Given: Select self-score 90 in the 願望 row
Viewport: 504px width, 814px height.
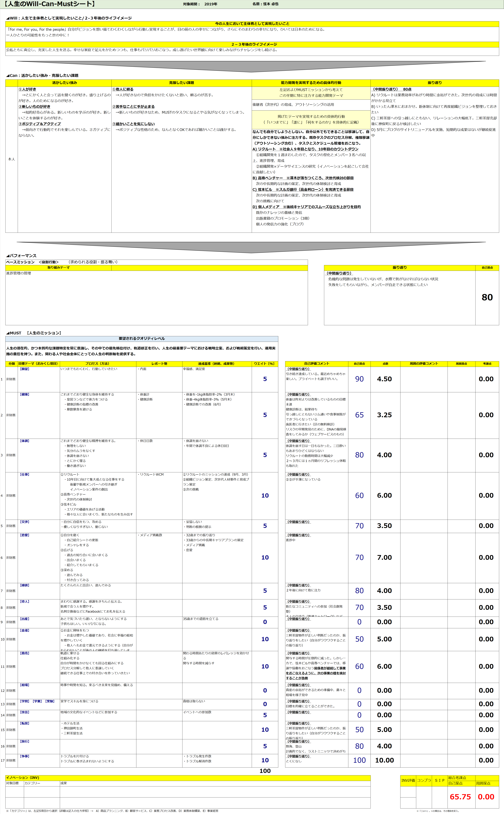Looking at the screenshot, I should point(359,379).
